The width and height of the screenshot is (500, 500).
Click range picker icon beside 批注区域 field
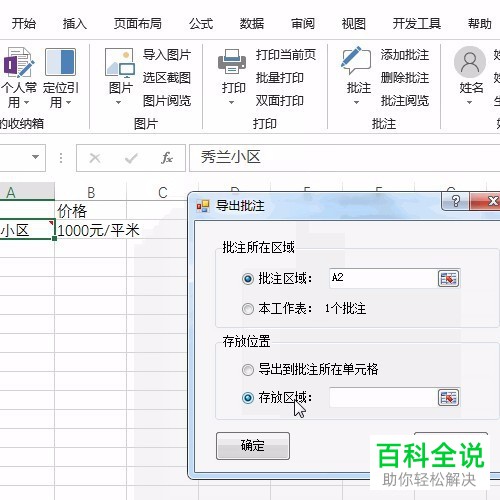coord(448,278)
